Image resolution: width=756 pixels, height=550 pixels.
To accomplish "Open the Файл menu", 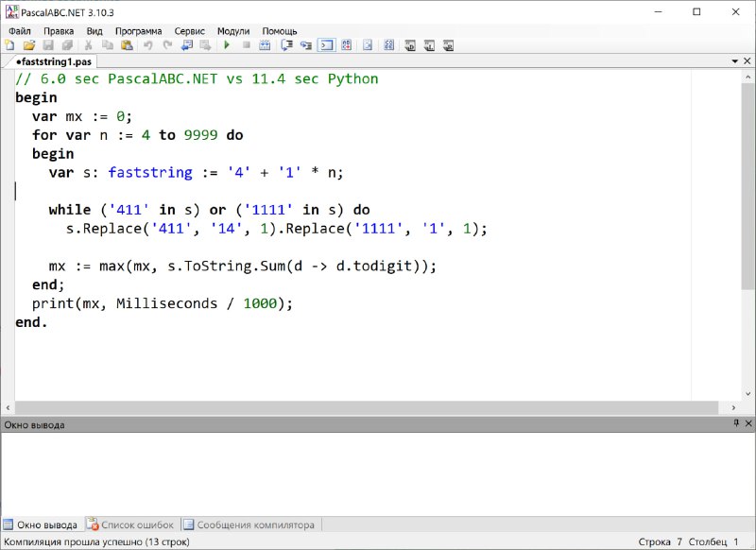I will point(20,31).
